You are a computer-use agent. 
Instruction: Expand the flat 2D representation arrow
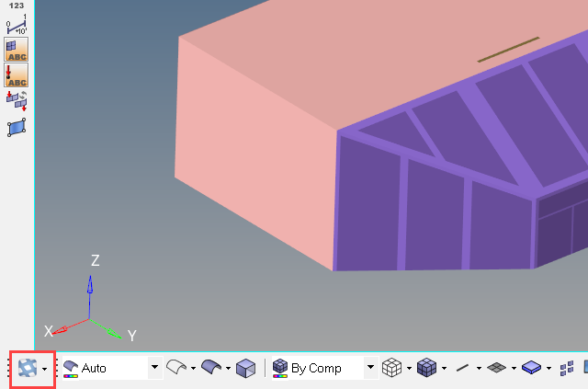point(514,369)
